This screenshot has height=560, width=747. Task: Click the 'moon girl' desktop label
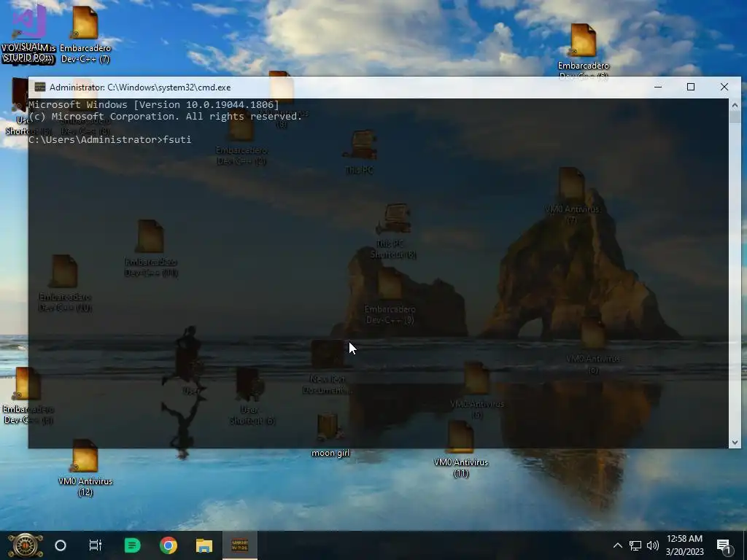click(x=330, y=453)
